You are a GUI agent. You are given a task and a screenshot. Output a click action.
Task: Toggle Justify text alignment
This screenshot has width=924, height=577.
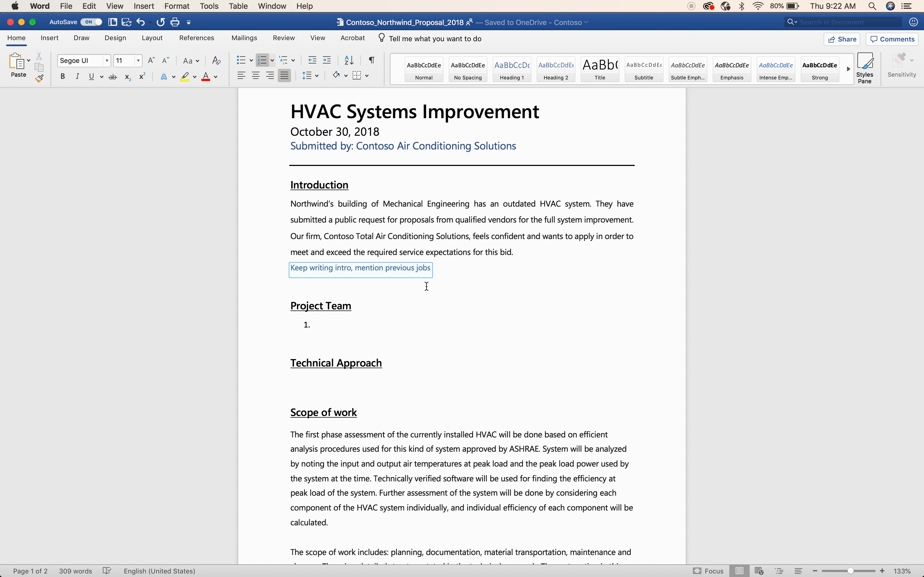[x=284, y=76]
